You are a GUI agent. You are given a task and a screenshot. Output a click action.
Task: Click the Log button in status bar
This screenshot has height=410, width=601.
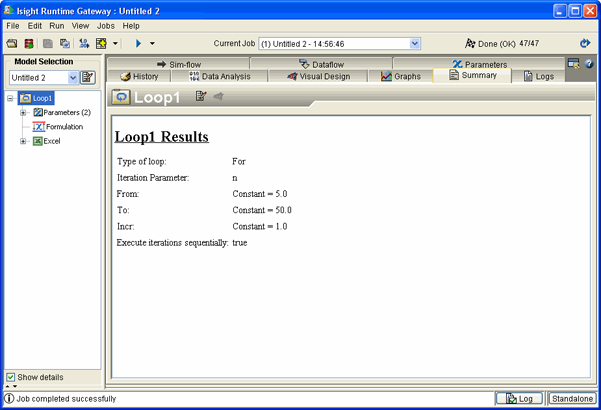pos(520,398)
